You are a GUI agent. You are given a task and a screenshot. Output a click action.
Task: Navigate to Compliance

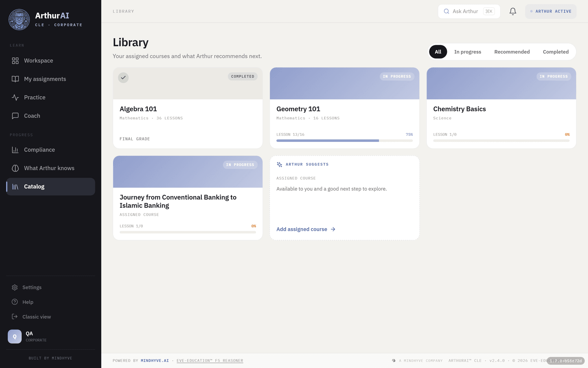(x=50, y=150)
